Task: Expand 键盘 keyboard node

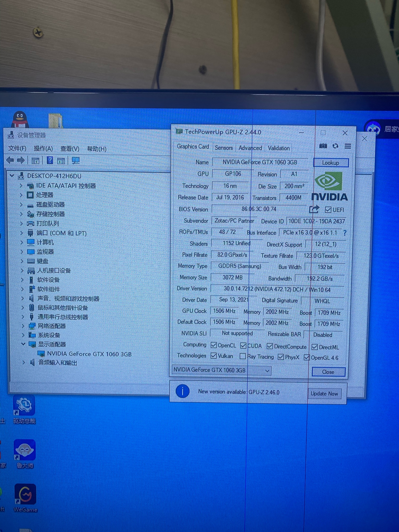Action: (x=22, y=261)
